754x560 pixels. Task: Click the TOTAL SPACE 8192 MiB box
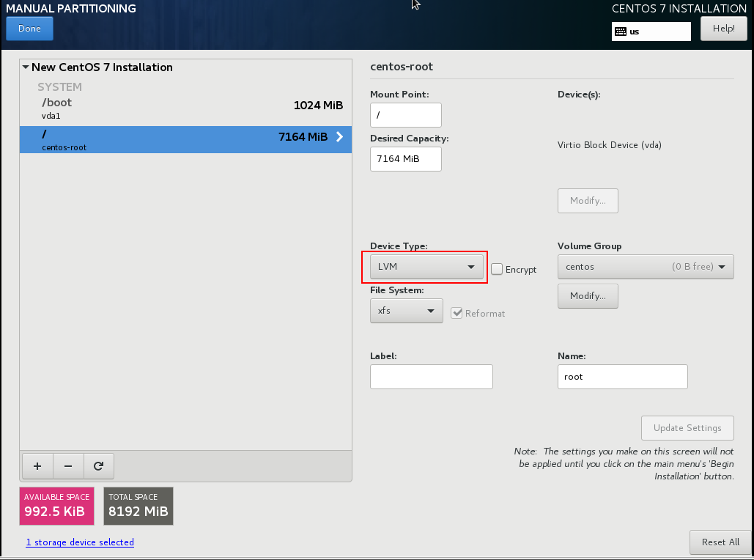(138, 506)
